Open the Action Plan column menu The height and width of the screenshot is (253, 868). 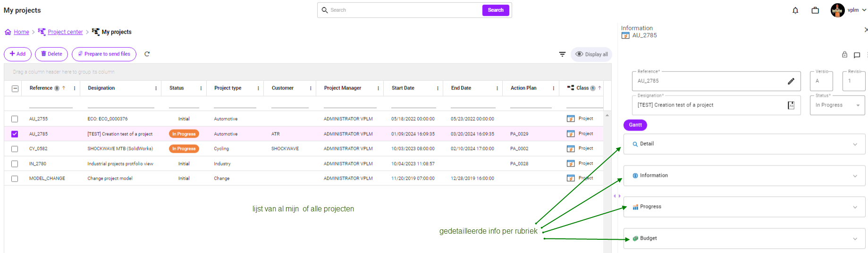coord(554,88)
